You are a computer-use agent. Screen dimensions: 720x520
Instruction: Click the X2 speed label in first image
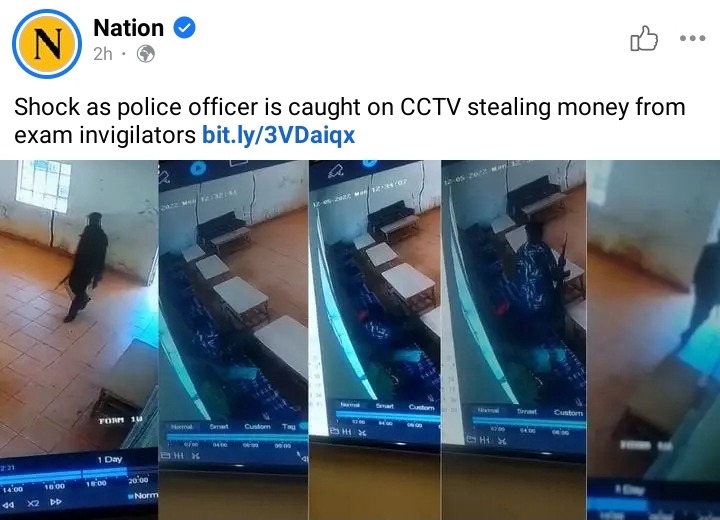(x=33, y=503)
